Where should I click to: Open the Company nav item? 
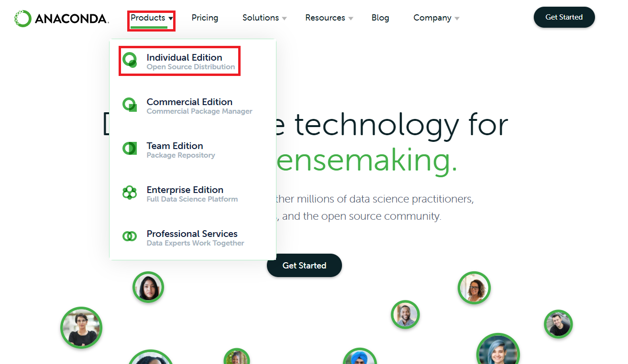pyautogui.click(x=432, y=18)
